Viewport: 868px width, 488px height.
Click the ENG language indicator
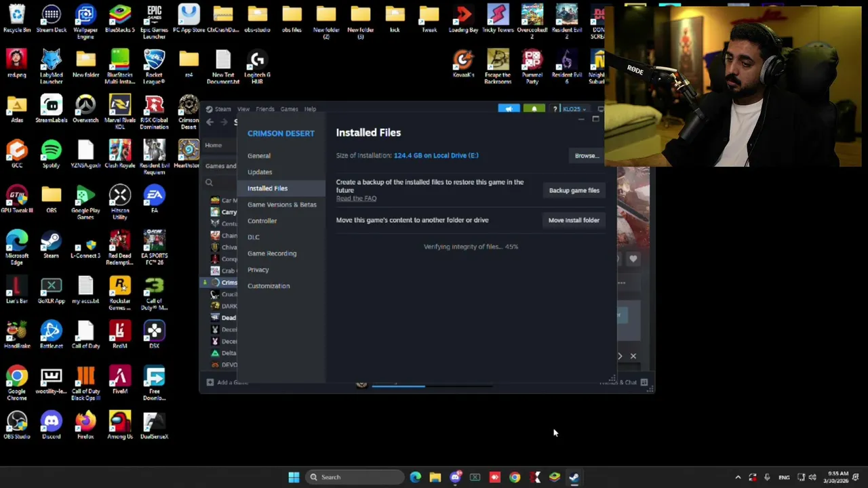click(784, 477)
